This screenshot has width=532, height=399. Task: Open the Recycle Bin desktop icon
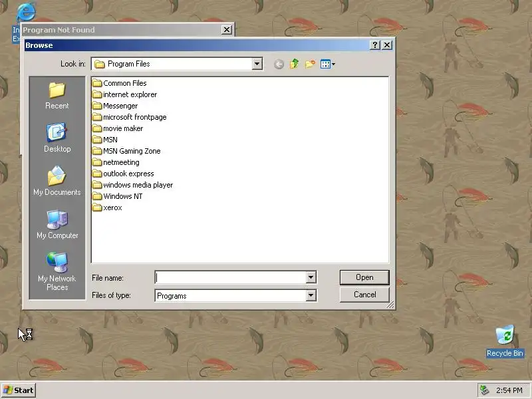pos(505,341)
